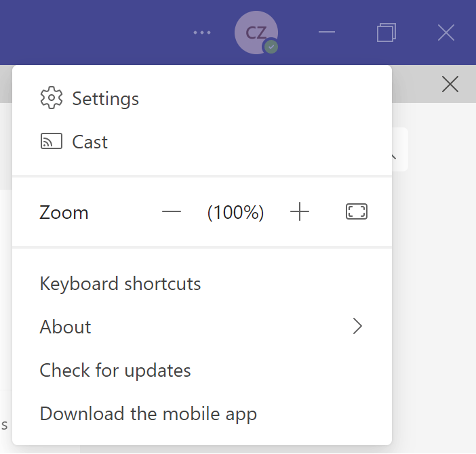Image resolution: width=476 pixels, height=454 pixels.
Task: Click the green availability status badge
Action: coord(271,47)
